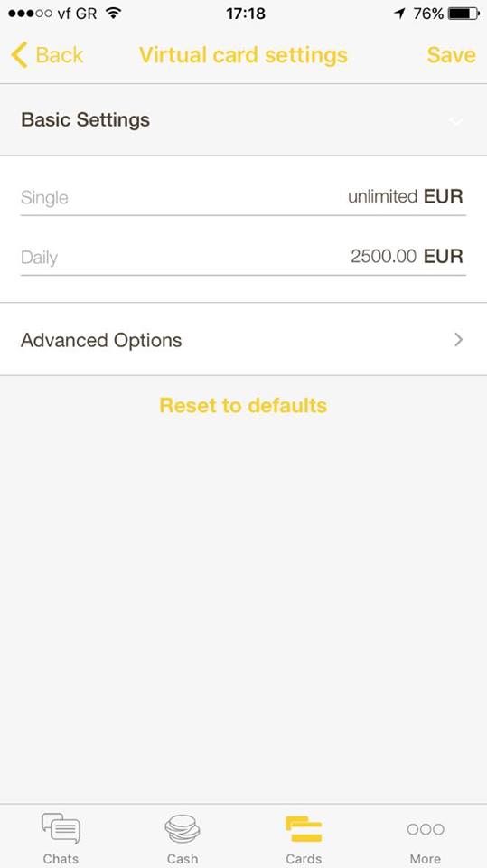
Task: Switch to the Chats tab label
Action: coord(61,859)
